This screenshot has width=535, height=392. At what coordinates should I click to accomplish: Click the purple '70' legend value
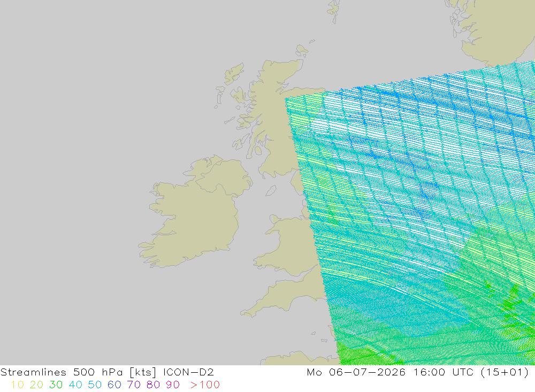coord(134,385)
